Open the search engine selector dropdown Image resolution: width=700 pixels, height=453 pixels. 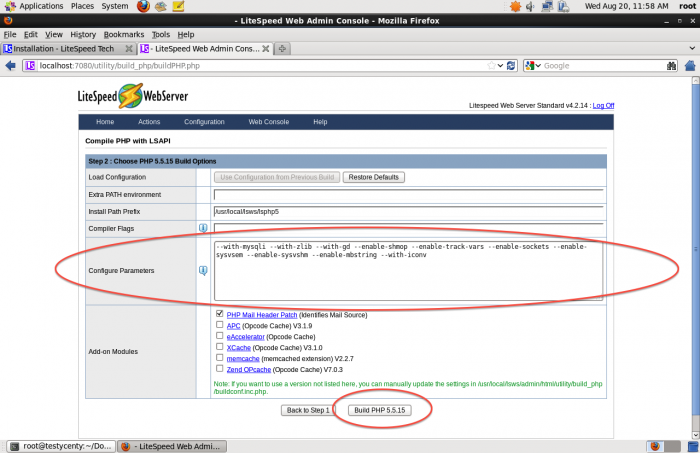coord(538,66)
